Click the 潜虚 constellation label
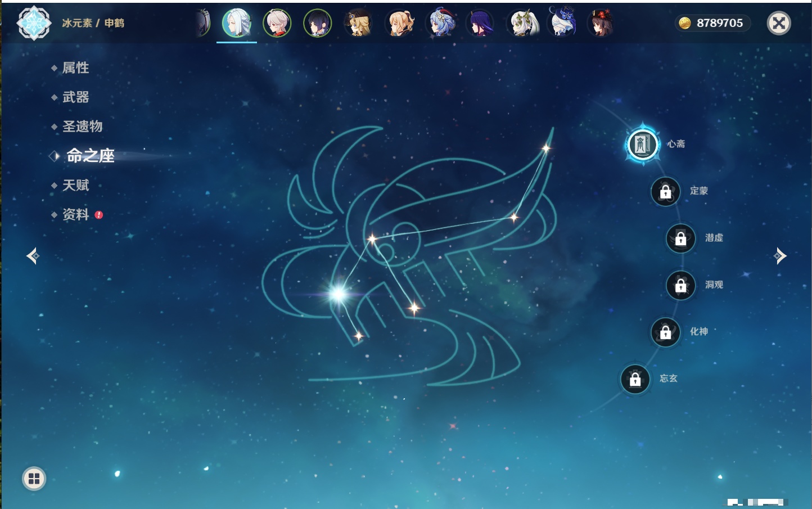Image resolution: width=812 pixels, height=509 pixels. click(714, 237)
